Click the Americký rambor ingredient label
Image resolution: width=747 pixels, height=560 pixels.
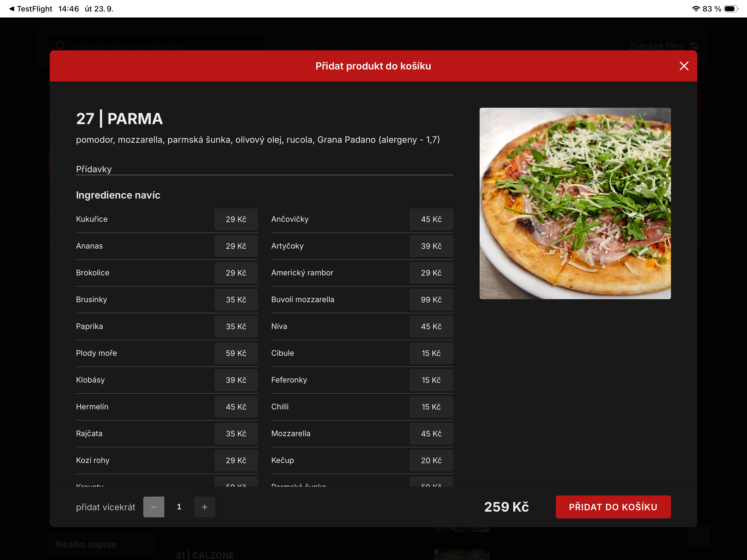point(302,273)
